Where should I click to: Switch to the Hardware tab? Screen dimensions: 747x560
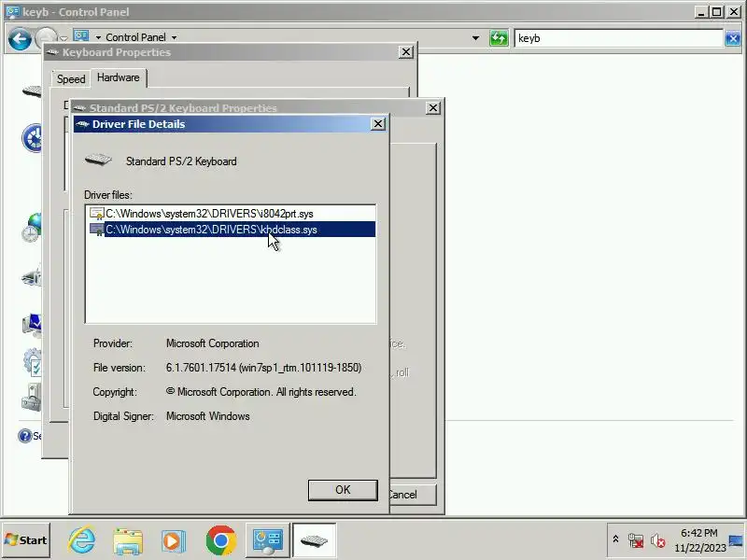click(119, 77)
